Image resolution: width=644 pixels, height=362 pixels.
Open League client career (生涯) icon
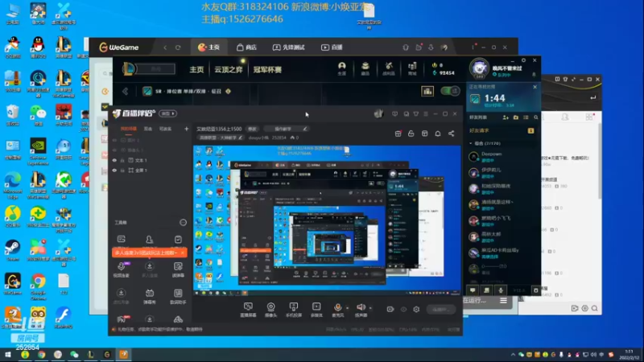(341, 68)
